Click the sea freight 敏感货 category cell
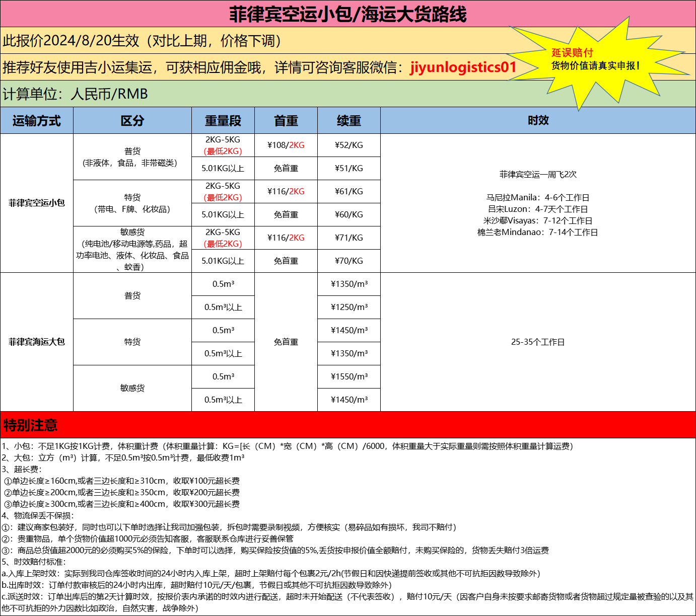Image resolution: width=696 pixels, height=616 pixels. coord(132,388)
